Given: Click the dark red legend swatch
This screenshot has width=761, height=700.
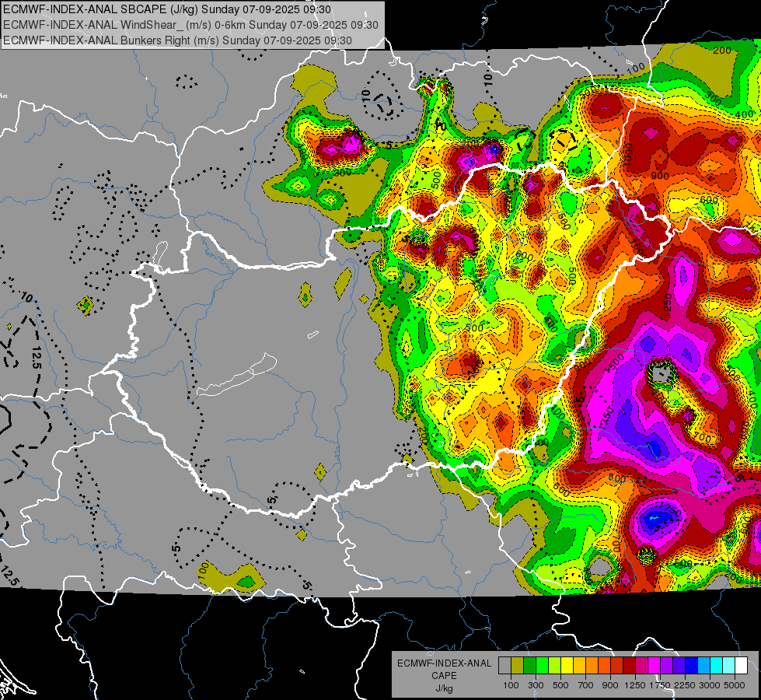Looking at the screenshot, I should 630,666.
